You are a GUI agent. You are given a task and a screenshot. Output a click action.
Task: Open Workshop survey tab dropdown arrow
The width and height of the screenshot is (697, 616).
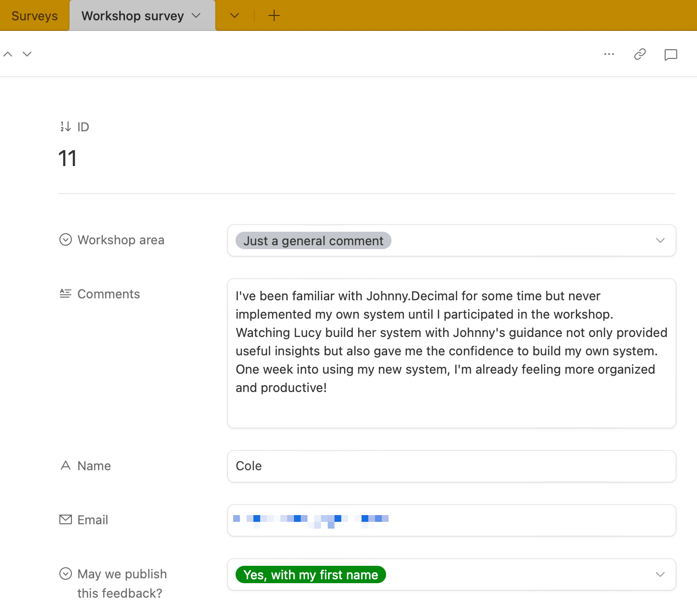point(196,15)
